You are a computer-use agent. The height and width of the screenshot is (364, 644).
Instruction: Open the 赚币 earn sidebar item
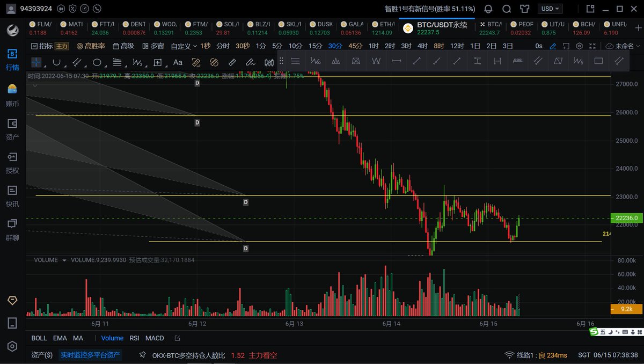click(12, 95)
